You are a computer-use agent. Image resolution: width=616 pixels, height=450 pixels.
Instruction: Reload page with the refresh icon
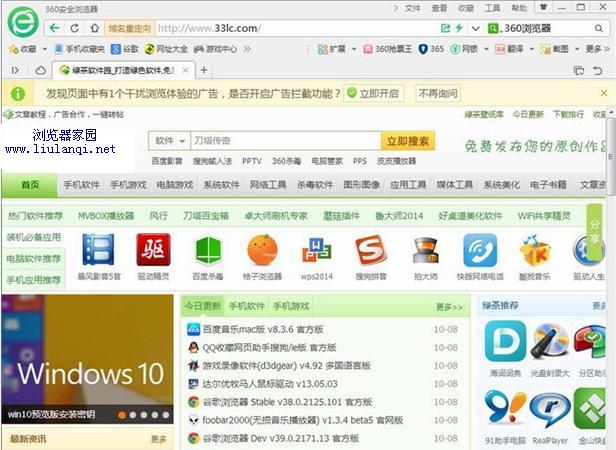(74, 28)
